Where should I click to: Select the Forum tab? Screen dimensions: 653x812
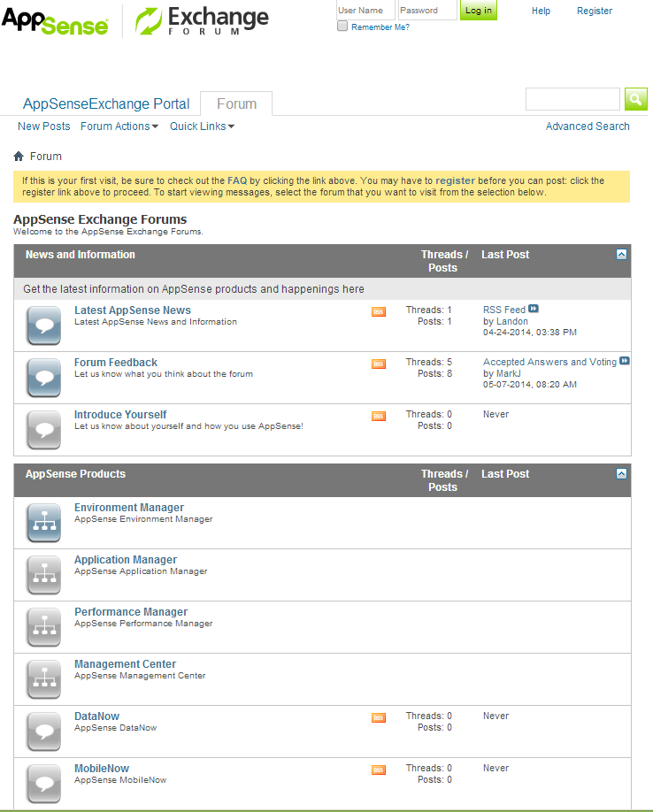[236, 104]
